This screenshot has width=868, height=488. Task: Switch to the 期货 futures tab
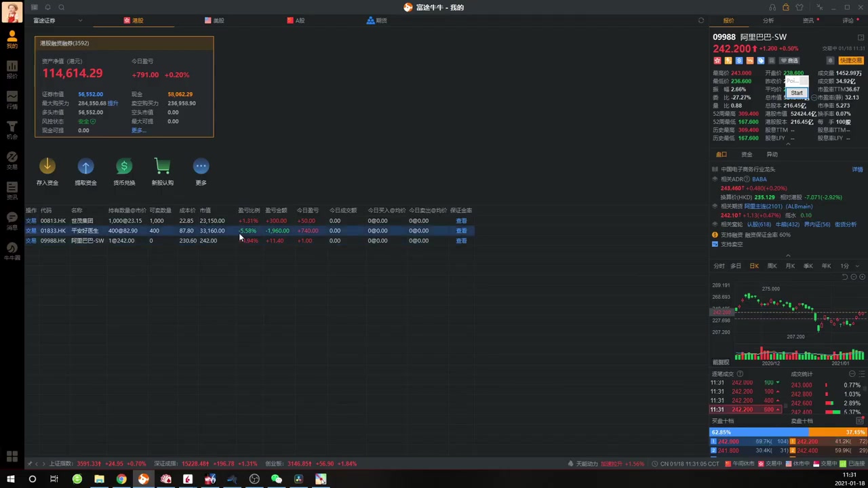(377, 20)
